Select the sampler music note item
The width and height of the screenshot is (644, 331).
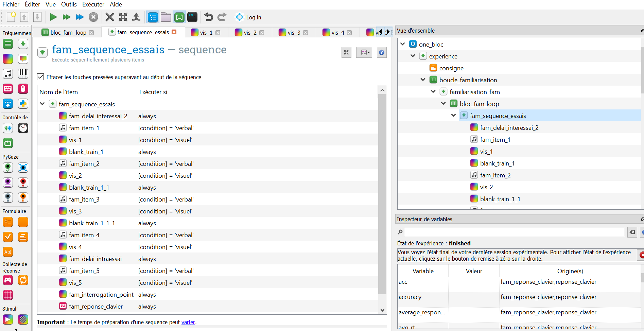click(x=8, y=74)
